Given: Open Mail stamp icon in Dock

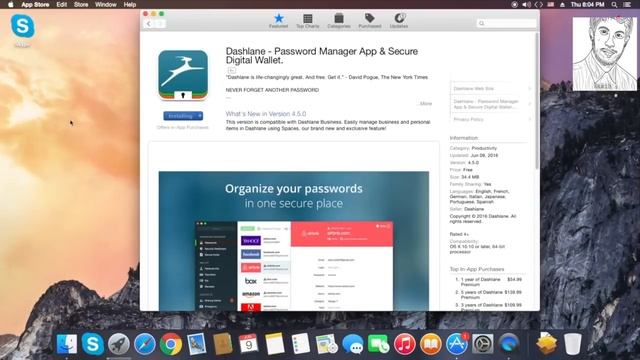Looking at the screenshot, I should click(197, 344).
